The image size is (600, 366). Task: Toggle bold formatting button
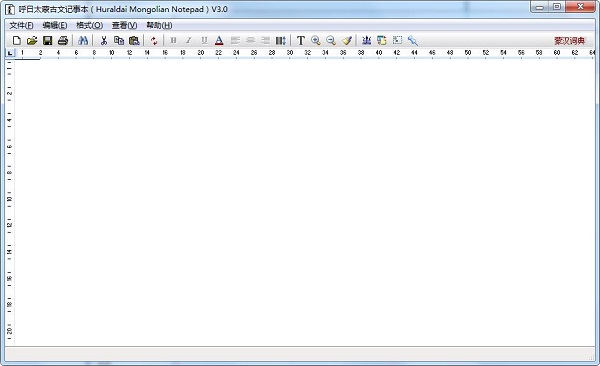click(x=173, y=40)
